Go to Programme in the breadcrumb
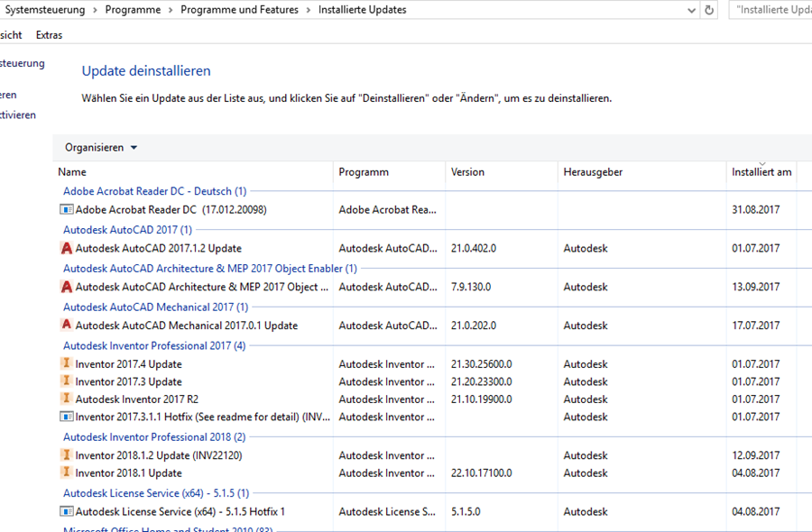 (133, 10)
